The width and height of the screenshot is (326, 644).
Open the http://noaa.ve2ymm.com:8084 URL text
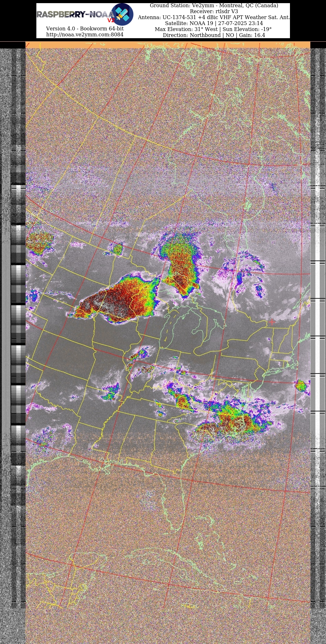[x=85, y=34]
